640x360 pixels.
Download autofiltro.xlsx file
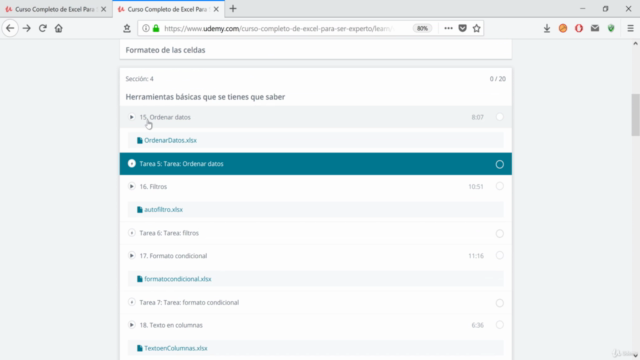coord(163,210)
